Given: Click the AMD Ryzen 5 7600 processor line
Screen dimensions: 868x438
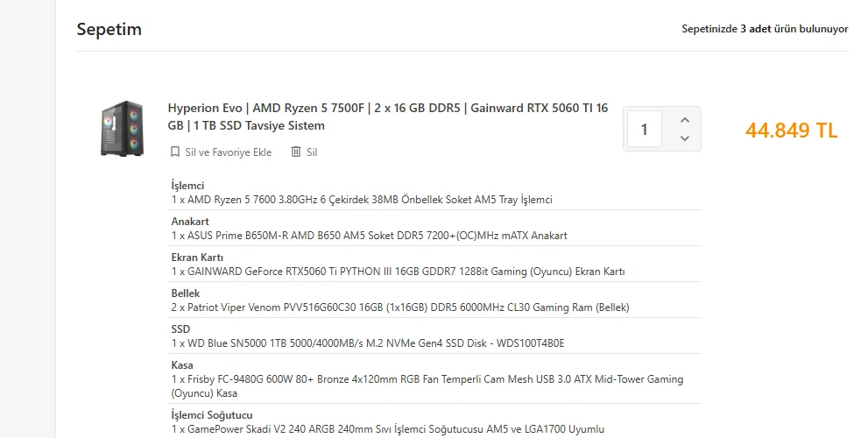Looking at the screenshot, I should pyautogui.click(x=362, y=200).
